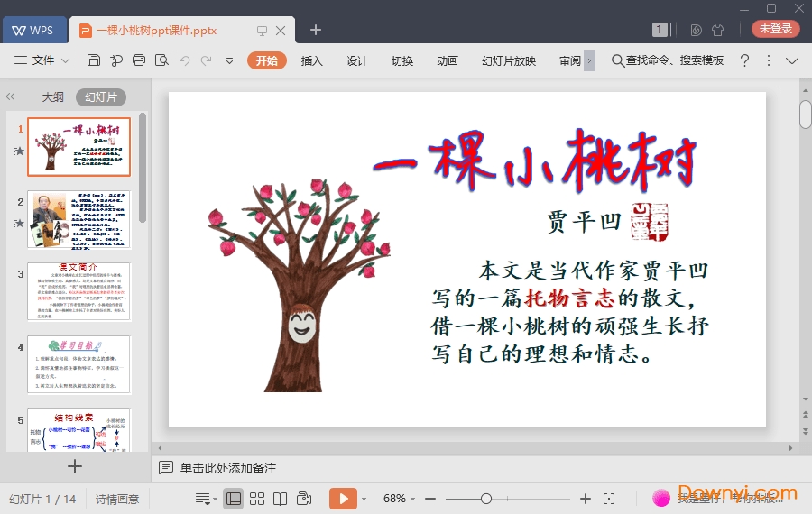Viewport: 812px width, 514px height.
Task: Click the Undo arrow
Action: tap(184, 60)
